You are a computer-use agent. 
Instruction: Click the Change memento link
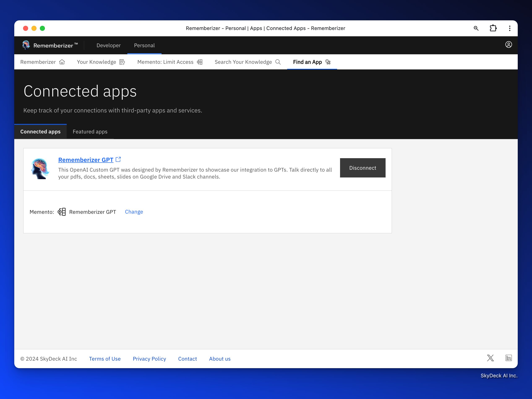(x=134, y=212)
